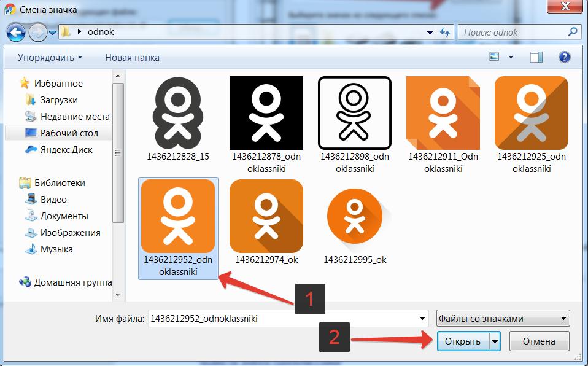Select Избранное in the navigation pane
The image size is (588, 366).
point(58,84)
